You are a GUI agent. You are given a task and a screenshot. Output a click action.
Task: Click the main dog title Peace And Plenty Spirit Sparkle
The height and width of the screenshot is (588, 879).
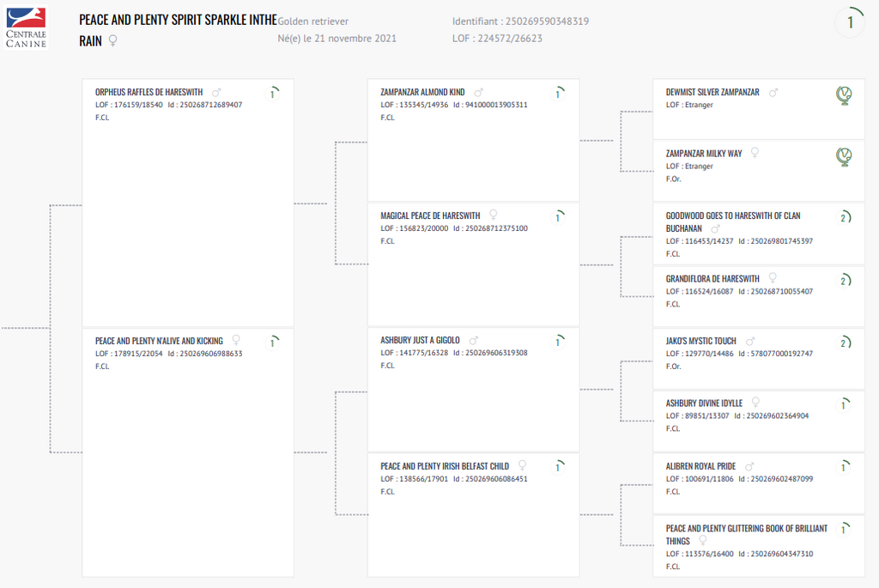177,20
